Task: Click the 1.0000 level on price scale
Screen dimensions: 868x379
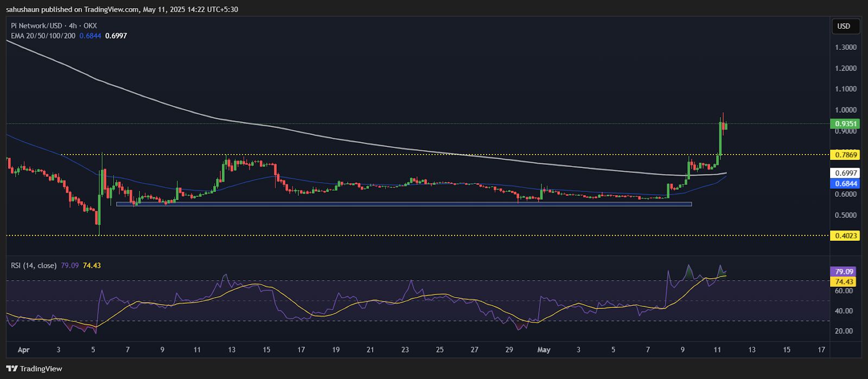Action: tap(846, 110)
